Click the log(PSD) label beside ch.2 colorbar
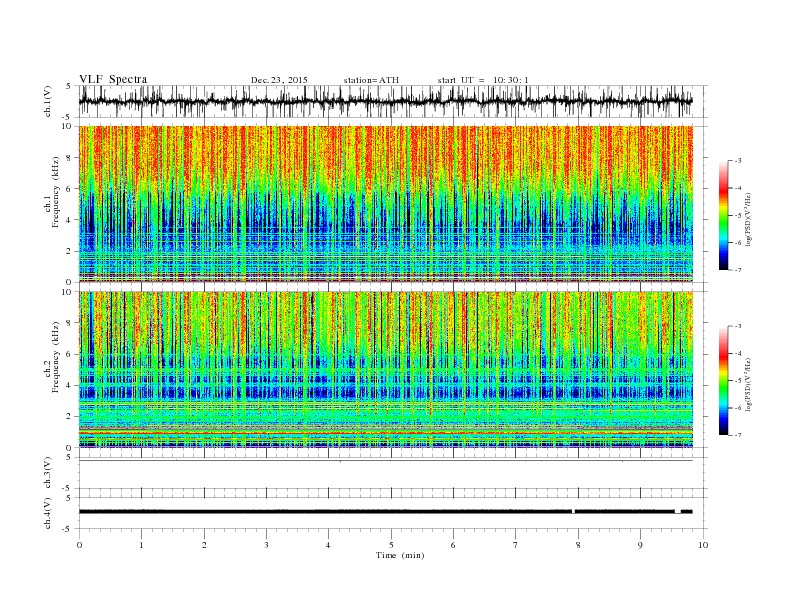This screenshot has width=792, height=612. click(748, 384)
